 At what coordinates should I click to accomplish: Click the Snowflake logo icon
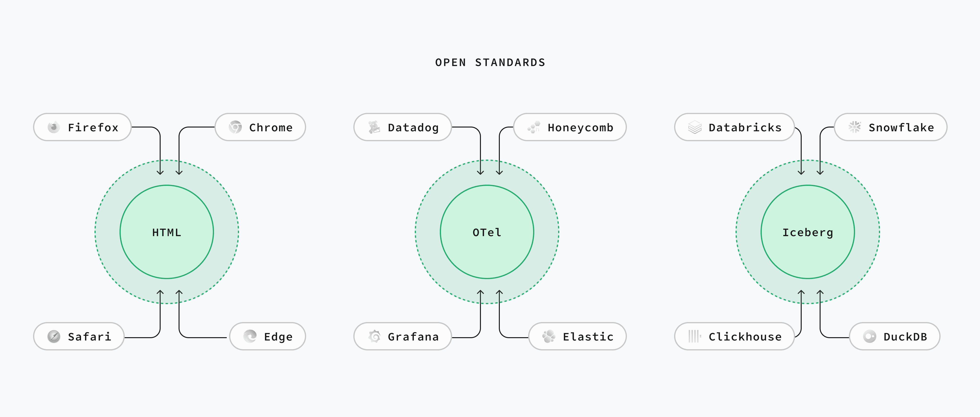[x=854, y=127]
